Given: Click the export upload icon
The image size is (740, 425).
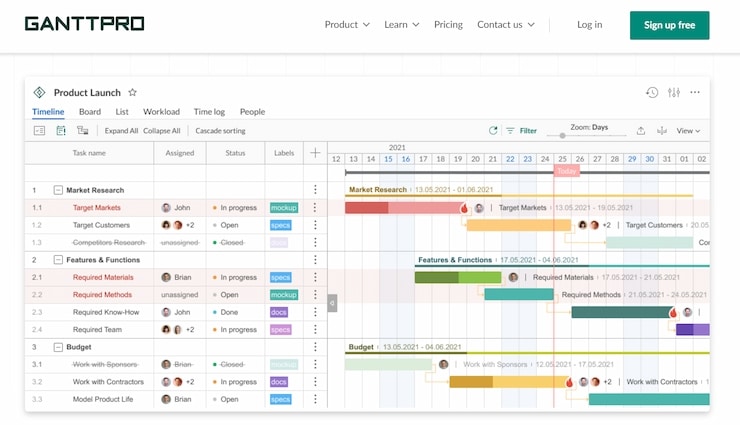Looking at the screenshot, I should (641, 130).
